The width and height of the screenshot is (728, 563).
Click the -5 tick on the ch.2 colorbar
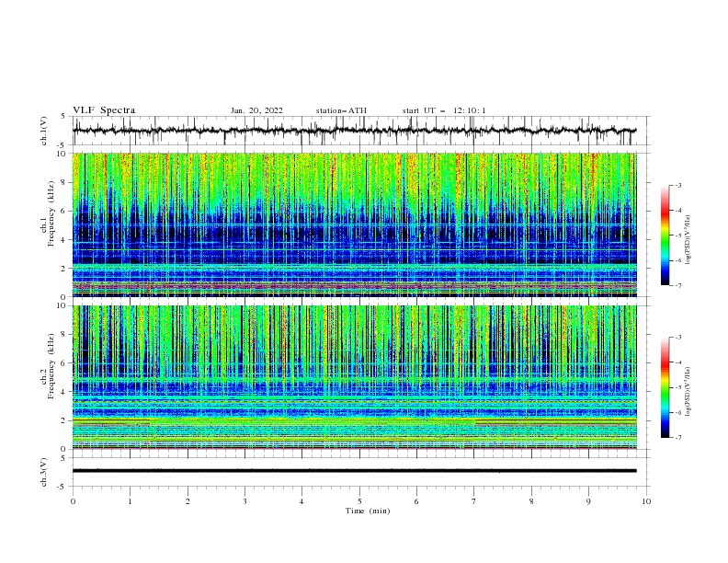(678, 387)
